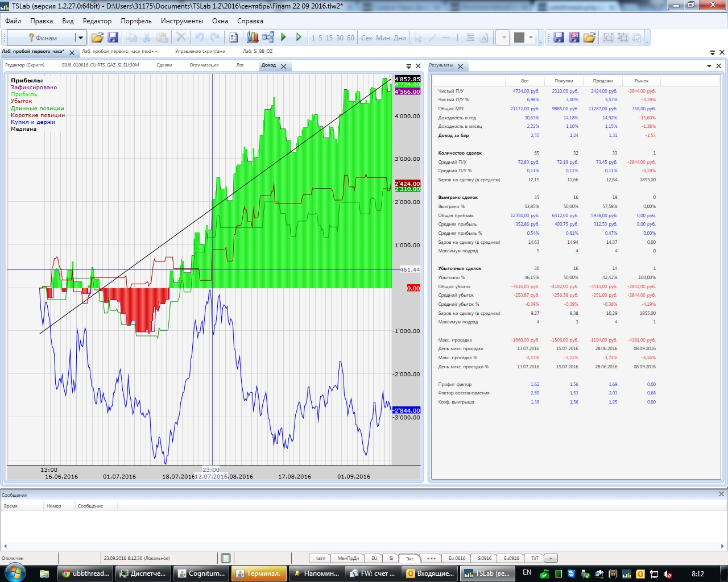
Task: Select the Si0916 workspace tab at bottom
Action: click(x=485, y=558)
